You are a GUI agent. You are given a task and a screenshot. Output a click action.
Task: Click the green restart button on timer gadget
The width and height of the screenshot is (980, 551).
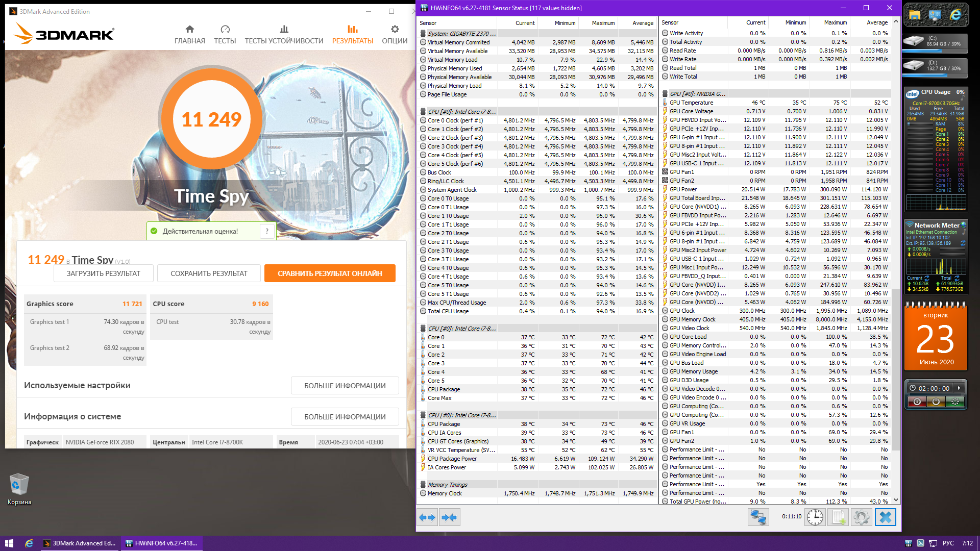[954, 402]
